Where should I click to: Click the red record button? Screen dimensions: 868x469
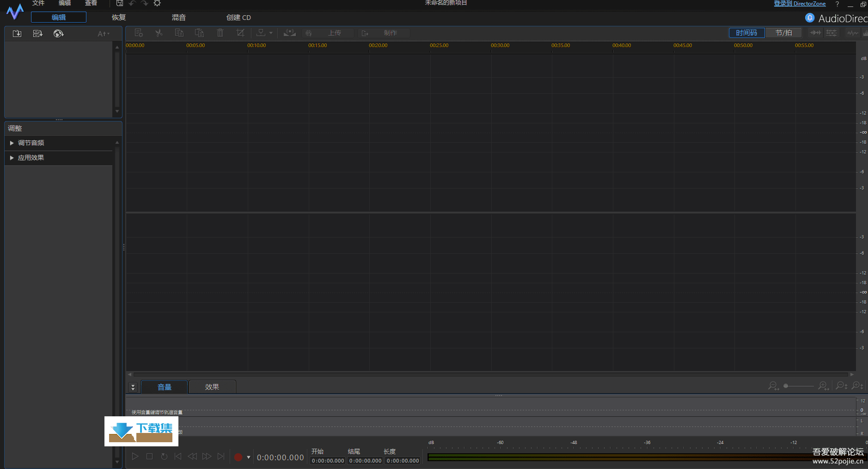(x=238, y=457)
